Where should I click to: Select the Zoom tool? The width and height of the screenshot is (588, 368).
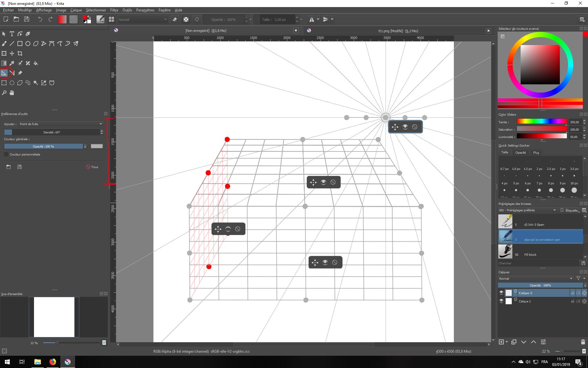pyautogui.click(x=4, y=93)
